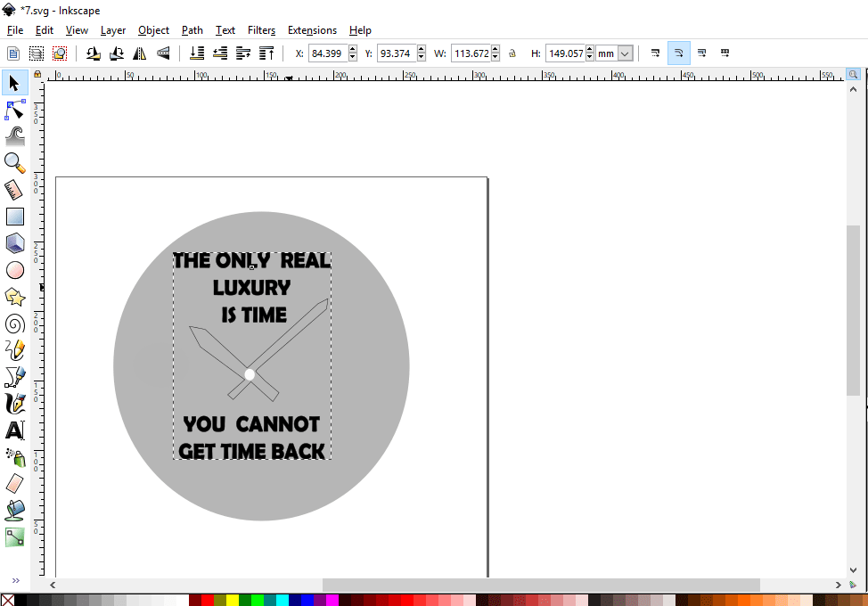Click the horizontal scrollbar left arrow

tap(53, 585)
